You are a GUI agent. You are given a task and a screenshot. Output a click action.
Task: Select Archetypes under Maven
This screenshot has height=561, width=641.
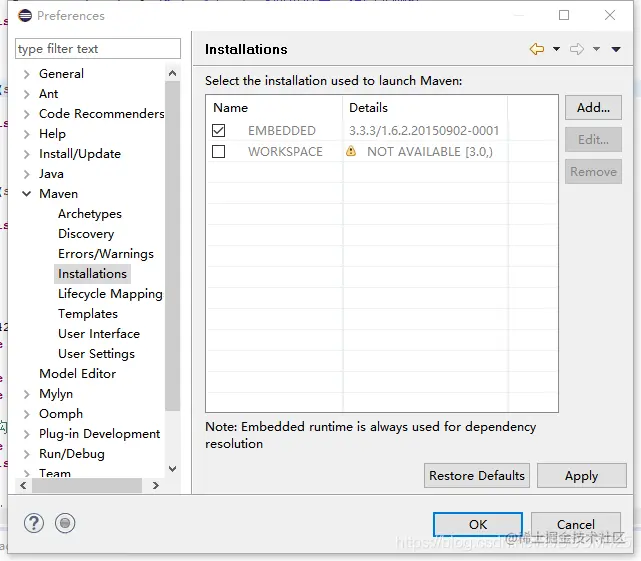pos(90,214)
